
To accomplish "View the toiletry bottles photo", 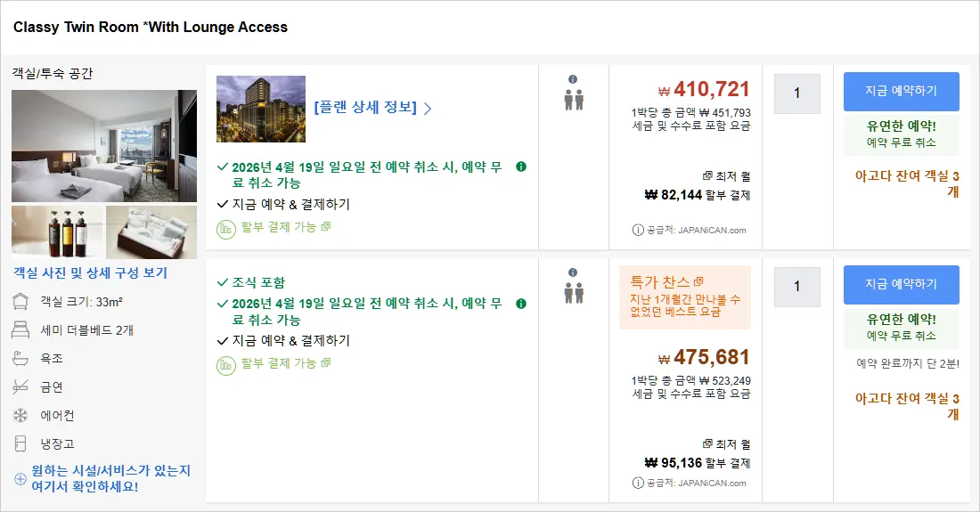I will point(58,232).
